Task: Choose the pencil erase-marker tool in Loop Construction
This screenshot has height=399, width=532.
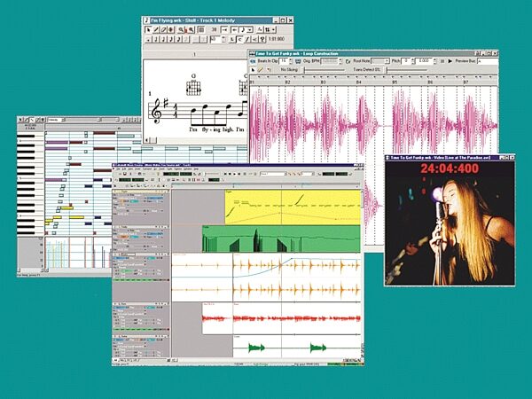Action: point(260,70)
